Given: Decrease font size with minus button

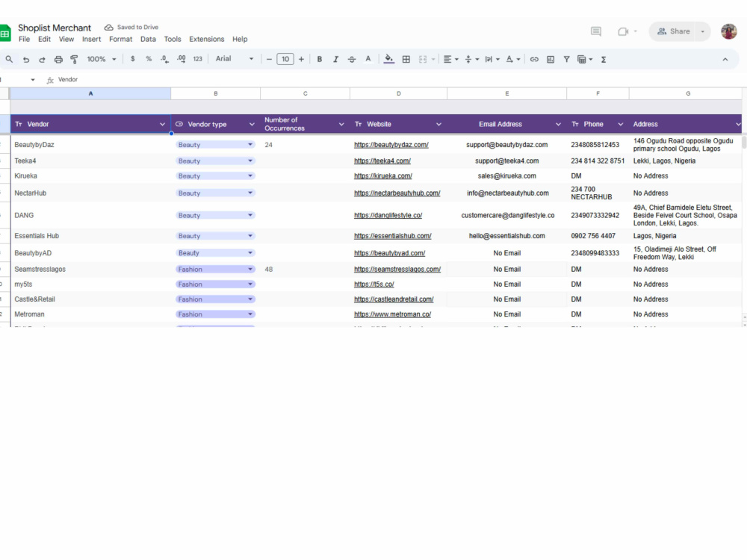Looking at the screenshot, I should click(x=269, y=59).
